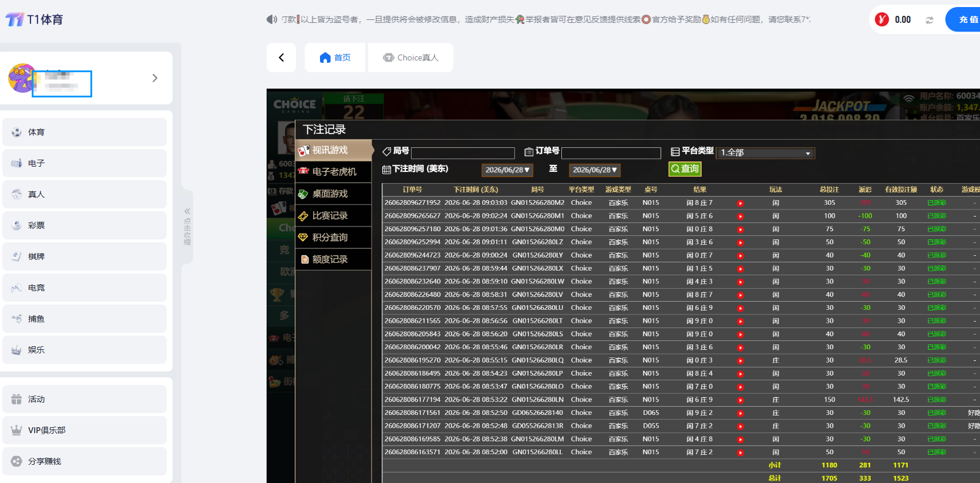Go back using the left arrow button
Viewport: 980px width, 483px height.
281,58
